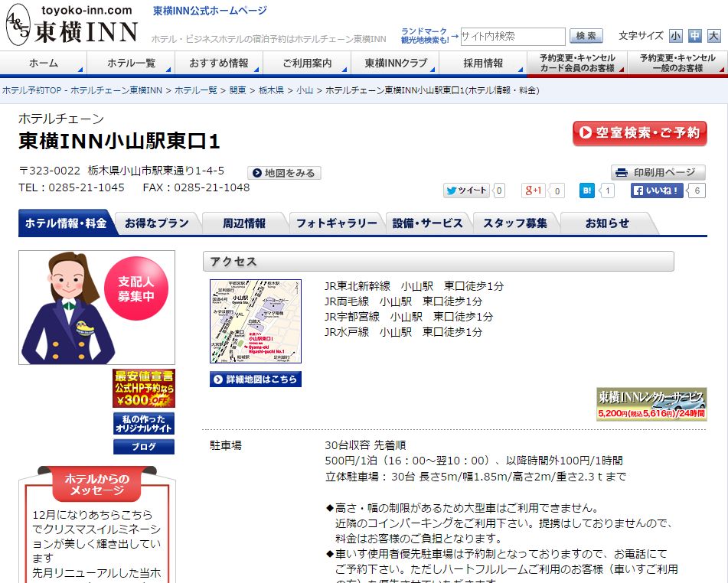
Task: Click the 関東 breadcrumb link
Action: coord(238,90)
